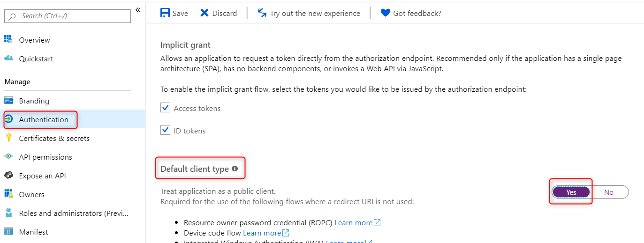Click the Default client type info icon
This screenshot has width=644, height=243.
click(235, 169)
